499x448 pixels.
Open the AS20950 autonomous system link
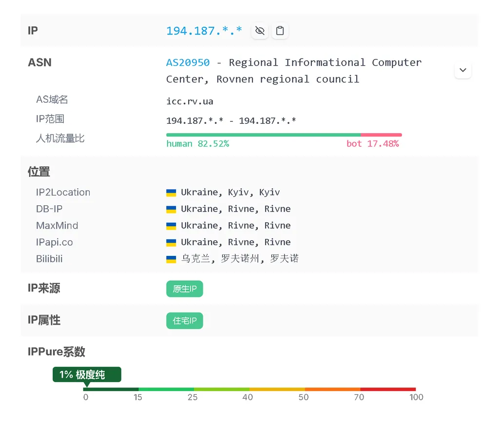[x=187, y=62]
